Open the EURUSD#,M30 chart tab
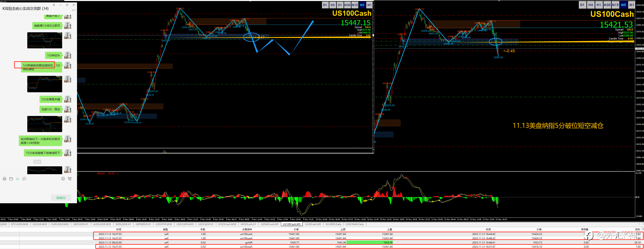Screen dimensions: 644x249 tap(60, 224)
